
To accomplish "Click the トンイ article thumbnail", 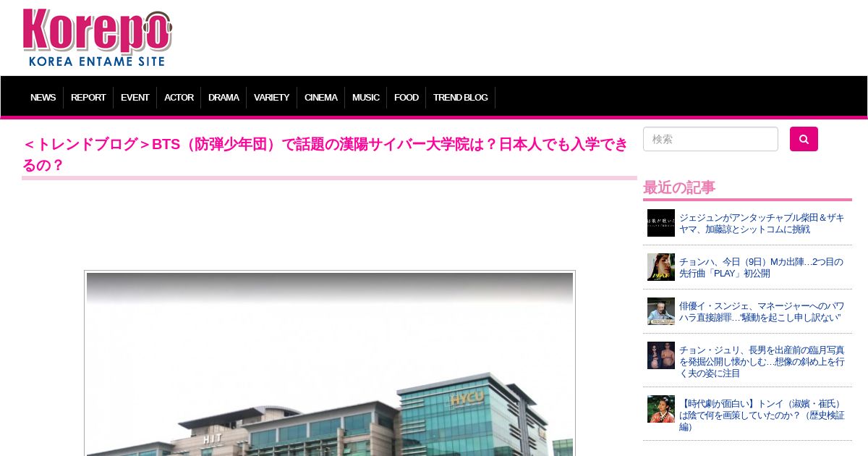I will [x=661, y=409].
